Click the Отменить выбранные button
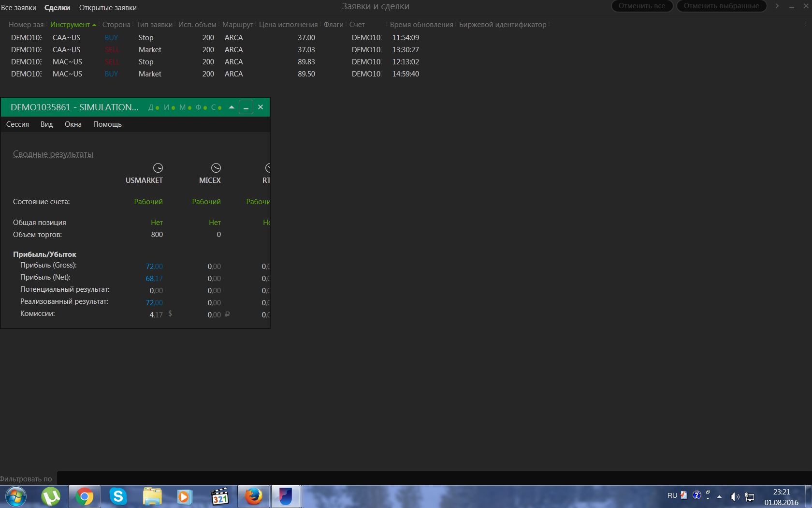812x508 pixels. 721,6
